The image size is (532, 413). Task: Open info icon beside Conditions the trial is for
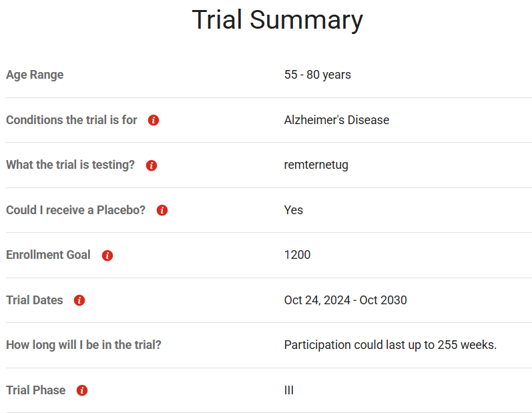pyautogui.click(x=154, y=120)
